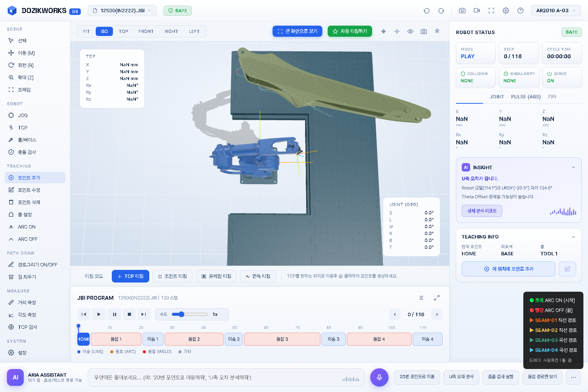Click the ARIA assistant text input
588x392 pixels.
click(x=226, y=377)
